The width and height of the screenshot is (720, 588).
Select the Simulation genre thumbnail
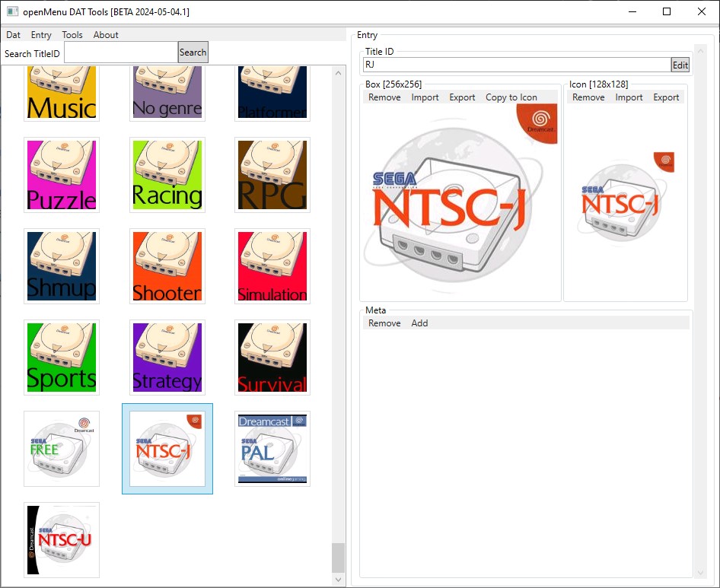tap(272, 266)
